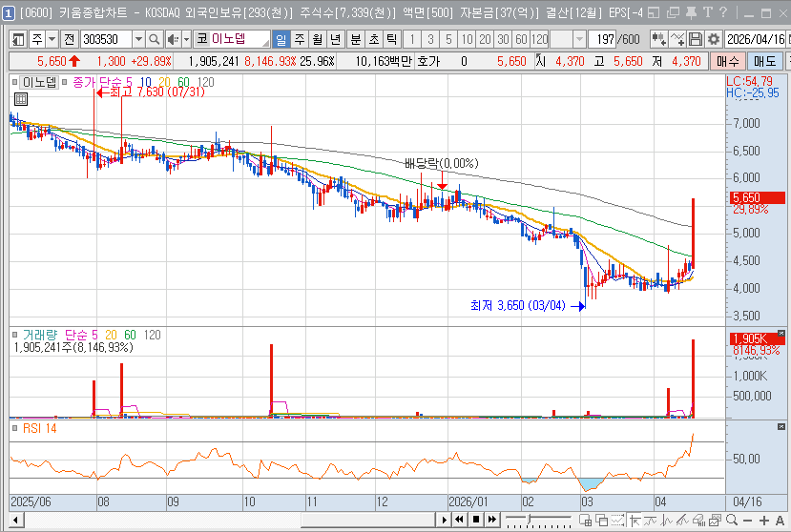Open the help question mark icon
Screen dimensions: 791x532
point(723,12)
